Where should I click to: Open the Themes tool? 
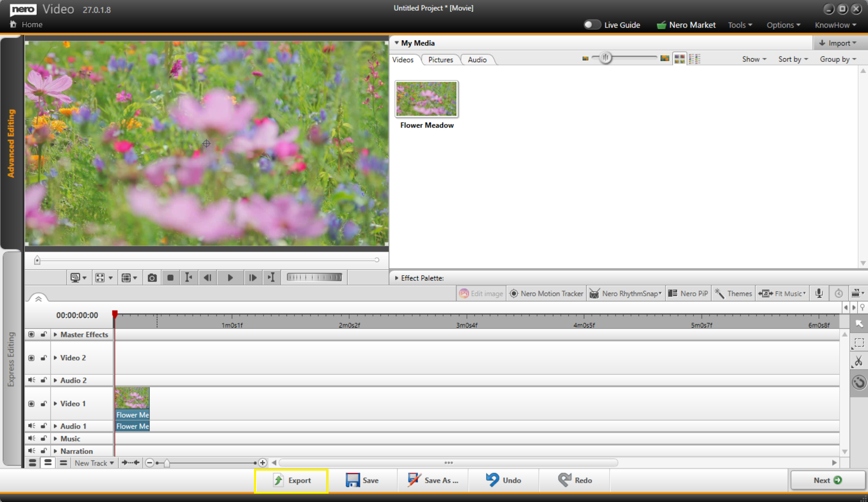point(734,293)
